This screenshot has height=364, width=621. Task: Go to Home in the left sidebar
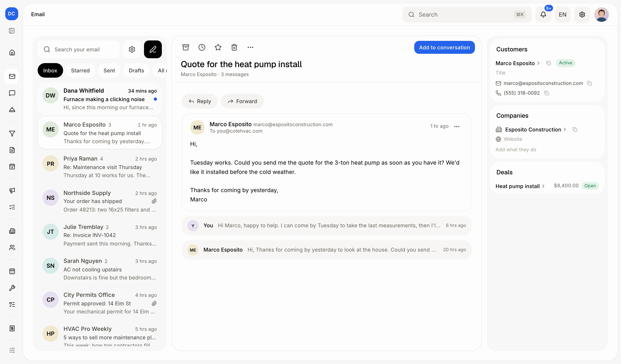coord(12,52)
